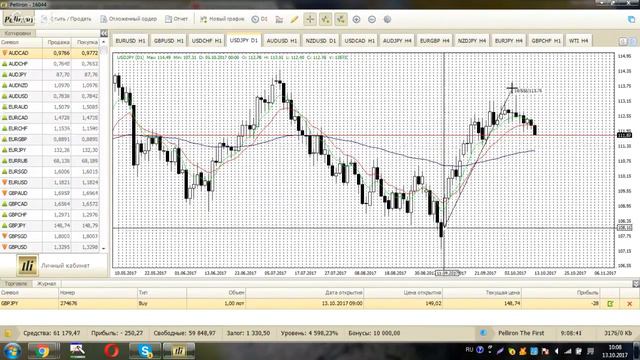Click the blue window icon at toolbar right
The image size is (640, 360).
[x=631, y=19]
